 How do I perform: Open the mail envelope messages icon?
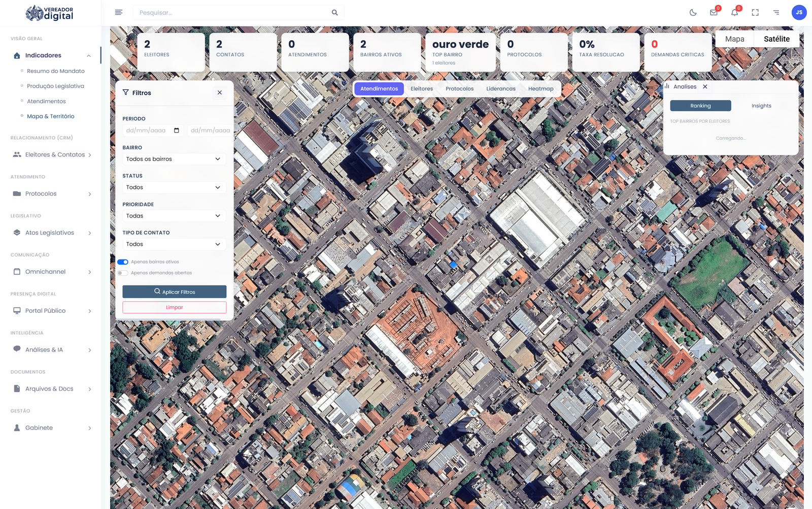click(x=714, y=13)
